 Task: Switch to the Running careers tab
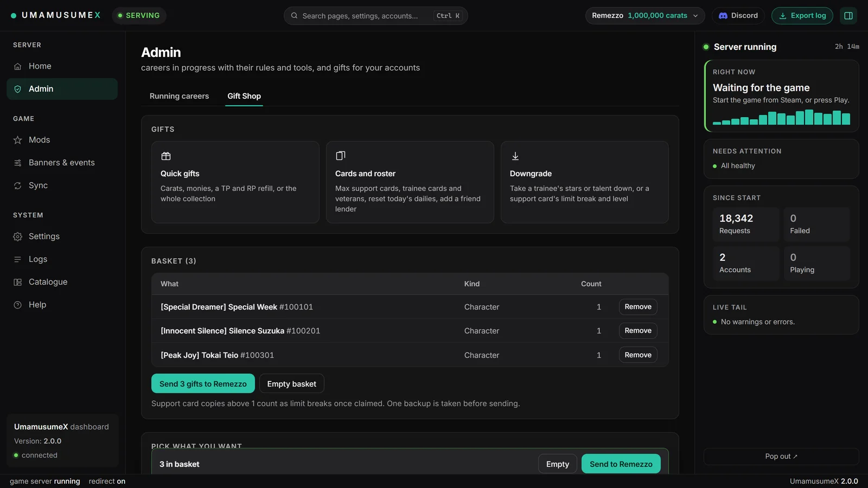tap(179, 96)
